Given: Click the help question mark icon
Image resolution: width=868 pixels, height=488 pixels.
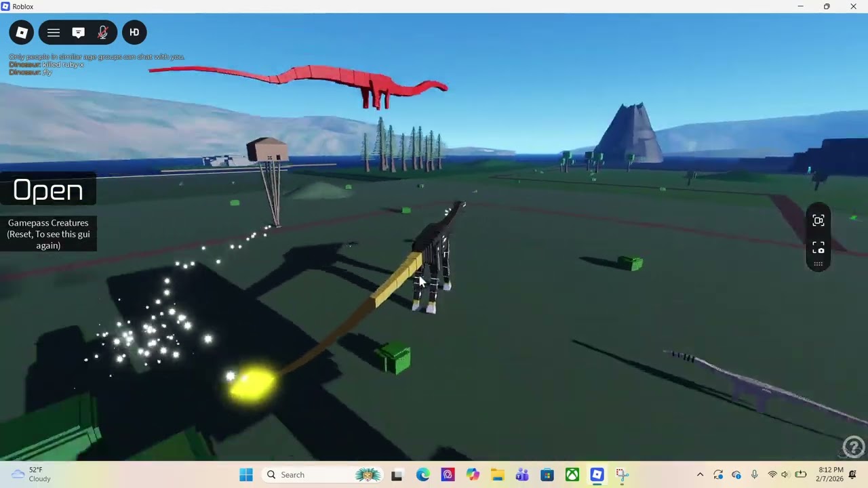Looking at the screenshot, I should pos(854,447).
